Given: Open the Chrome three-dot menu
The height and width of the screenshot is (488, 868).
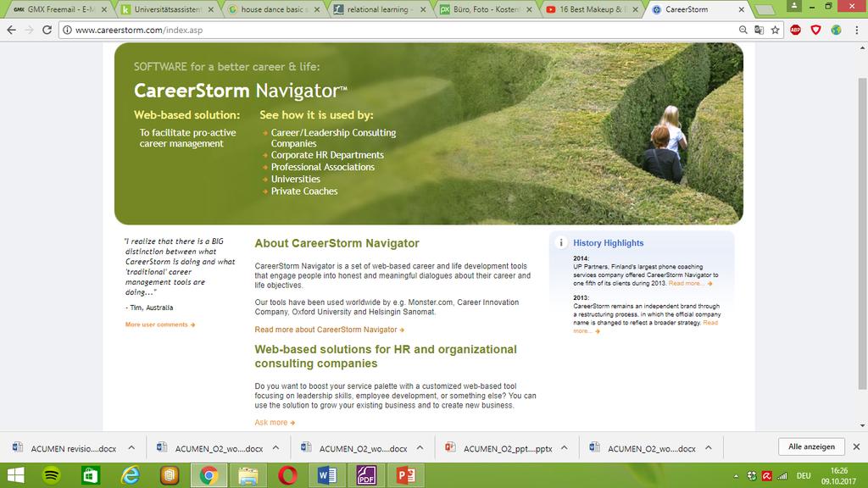Looking at the screenshot, I should tap(856, 30).
